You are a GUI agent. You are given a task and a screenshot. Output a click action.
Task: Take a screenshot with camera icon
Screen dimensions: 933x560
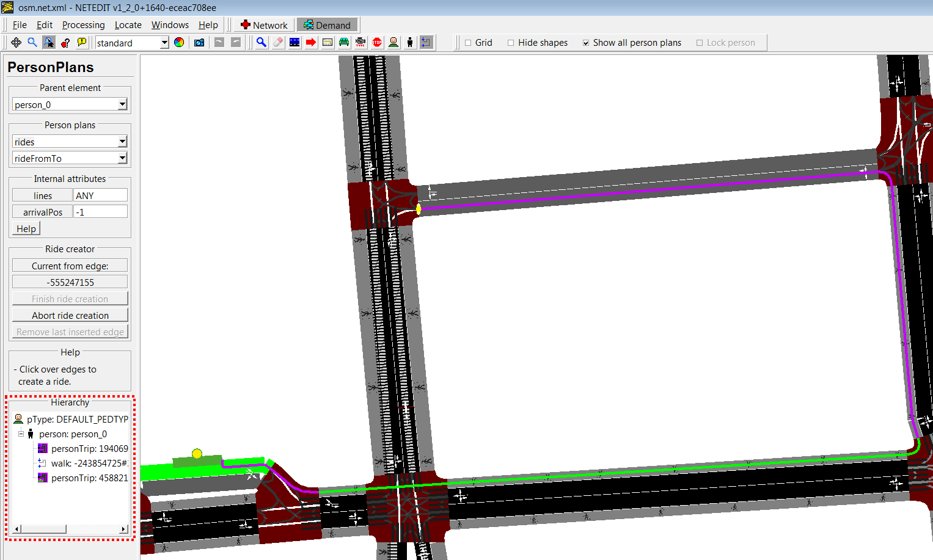[x=199, y=42]
